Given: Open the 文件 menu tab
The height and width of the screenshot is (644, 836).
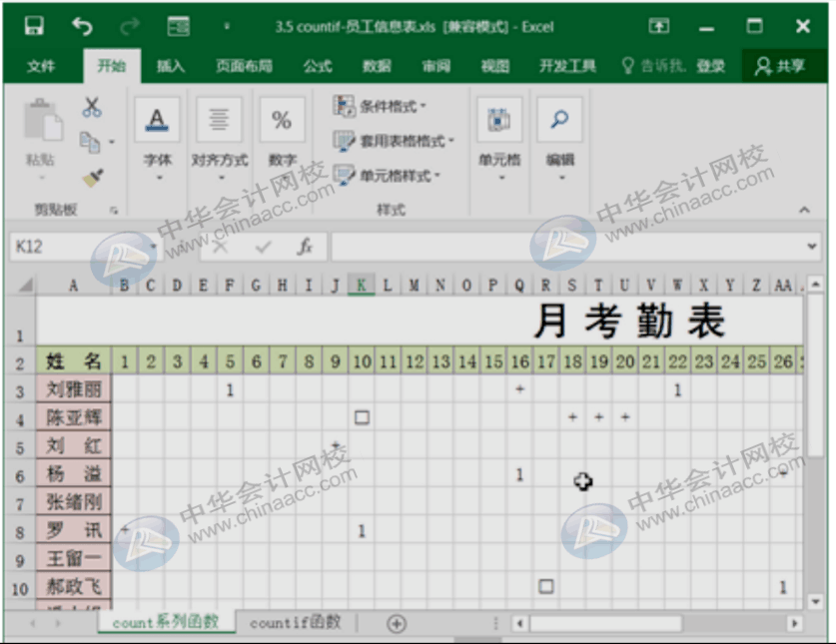Looking at the screenshot, I should click(x=41, y=66).
